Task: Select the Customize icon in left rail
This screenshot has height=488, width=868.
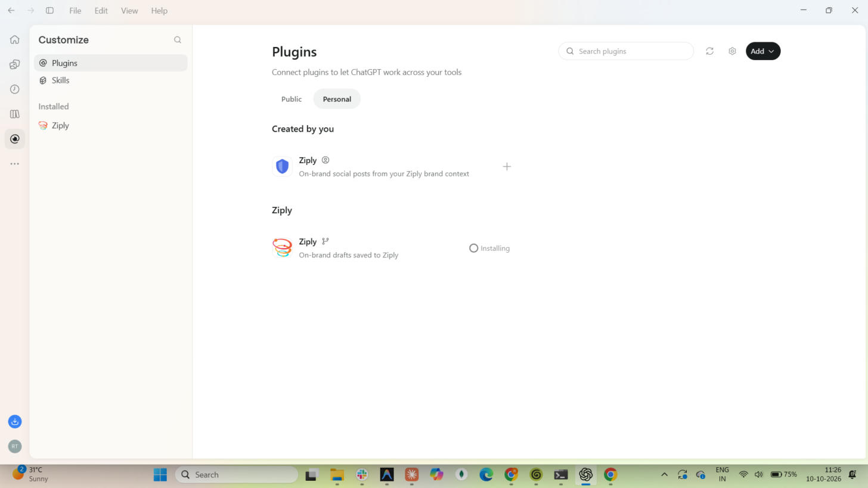Action: (15, 139)
